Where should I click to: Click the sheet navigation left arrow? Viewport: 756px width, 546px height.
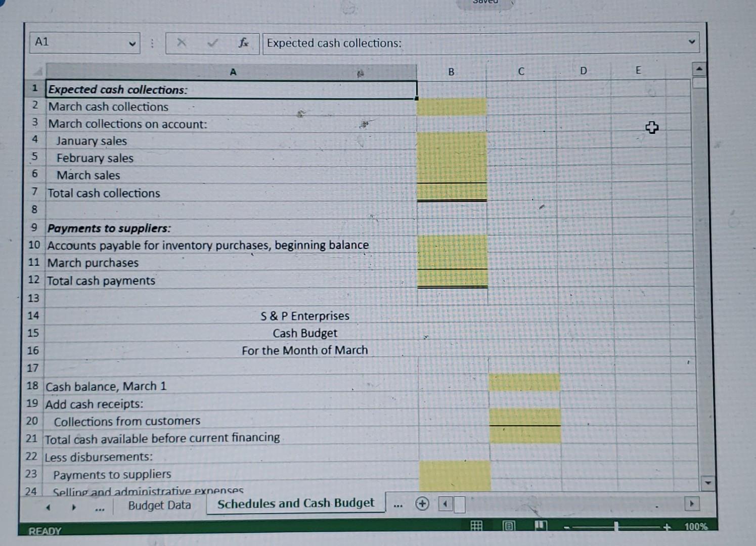(48, 507)
